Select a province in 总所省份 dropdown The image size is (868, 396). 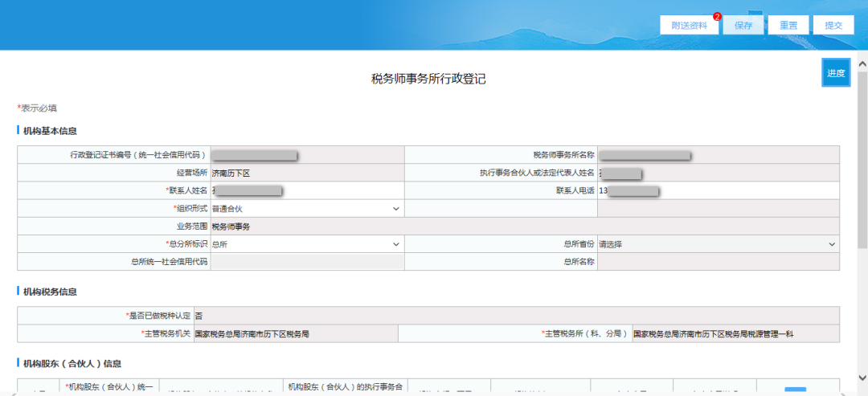718,244
